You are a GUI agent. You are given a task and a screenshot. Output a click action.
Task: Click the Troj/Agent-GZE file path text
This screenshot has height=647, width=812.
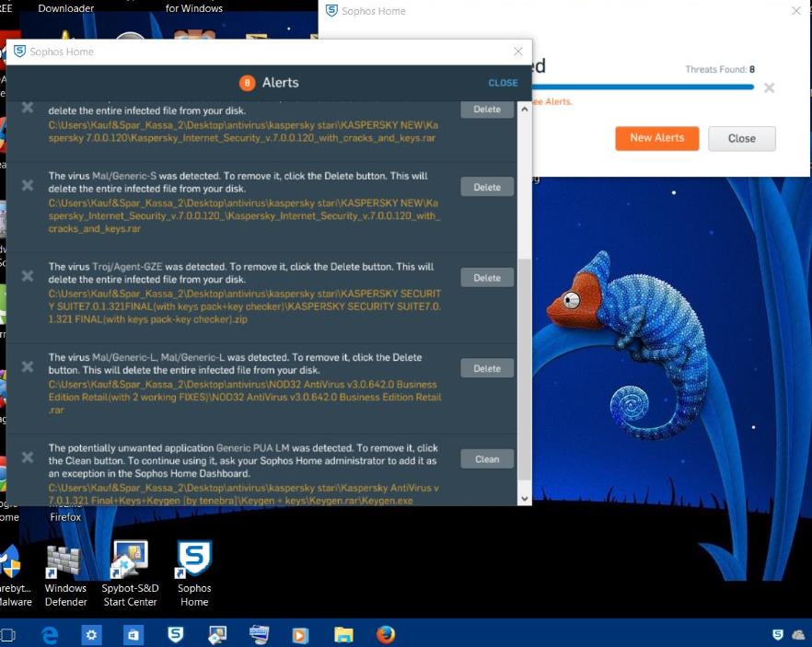[245, 306]
